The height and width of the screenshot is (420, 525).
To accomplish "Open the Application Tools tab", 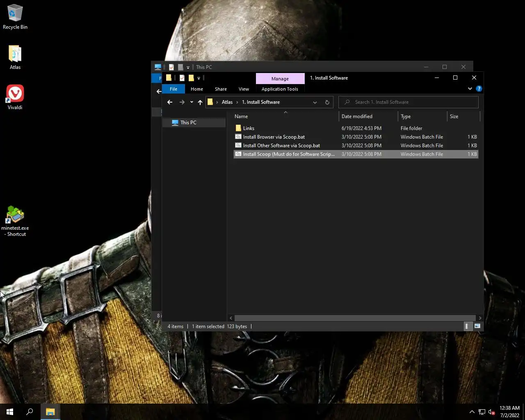I will tap(280, 89).
